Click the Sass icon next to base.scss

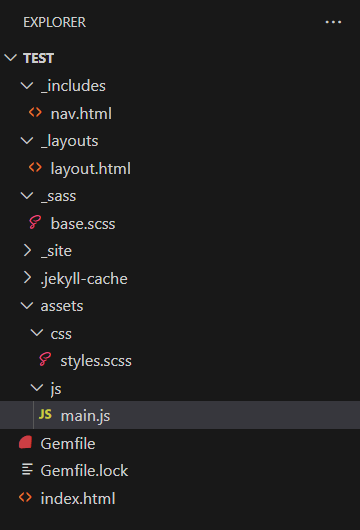point(35,222)
